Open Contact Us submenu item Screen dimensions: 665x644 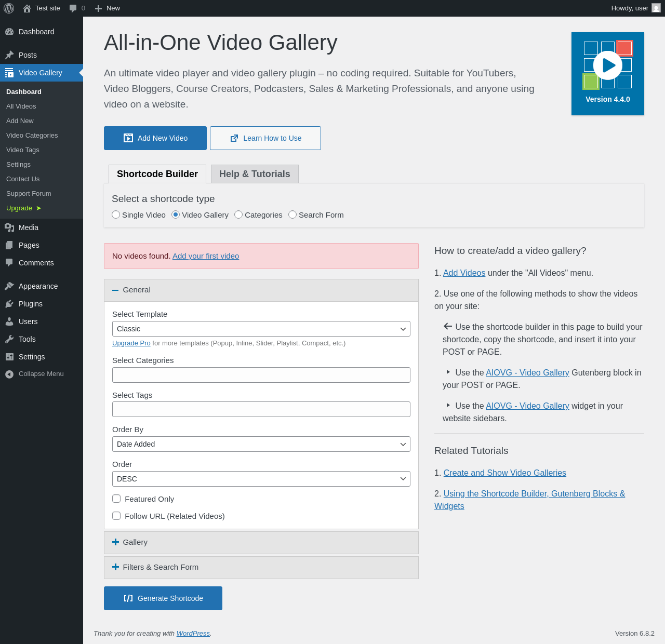coord(42,179)
